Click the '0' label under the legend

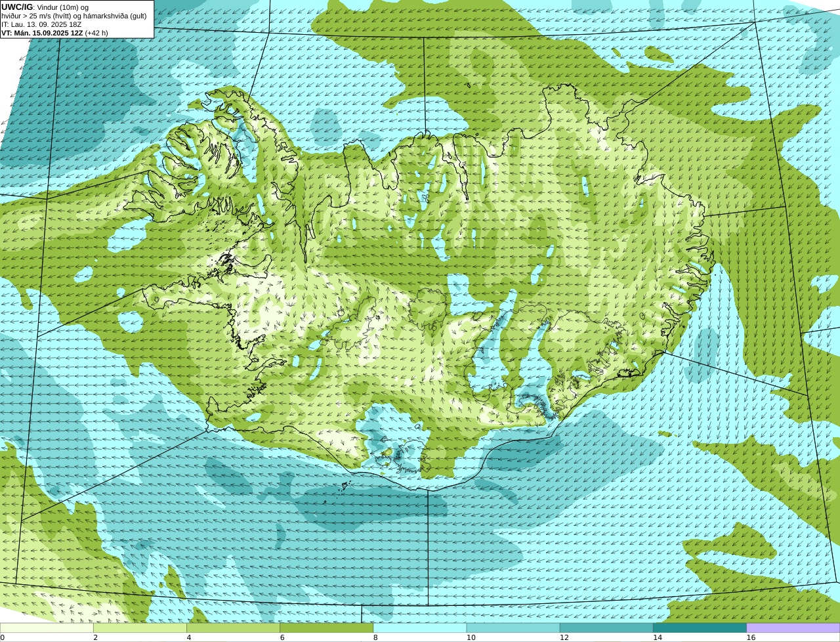(2, 637)
